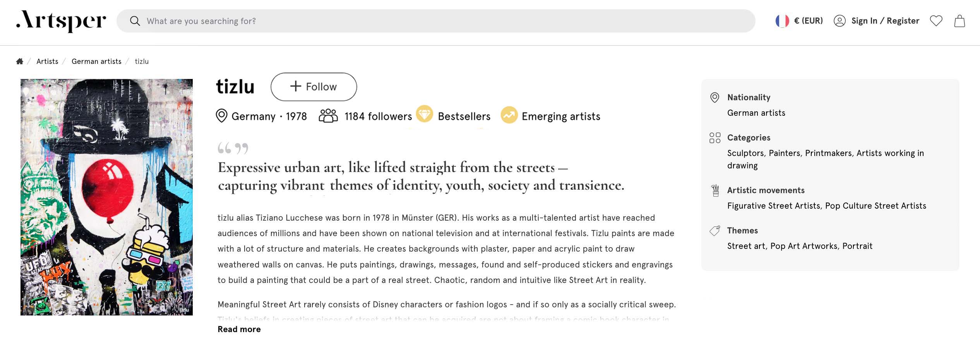Click the search magnifier icon

click(x=135, y=21)
